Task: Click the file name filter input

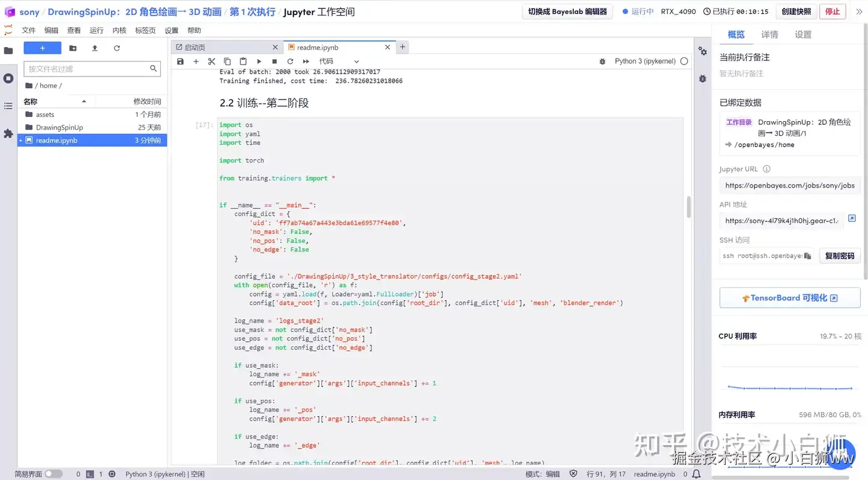Action: coord(92,69)
